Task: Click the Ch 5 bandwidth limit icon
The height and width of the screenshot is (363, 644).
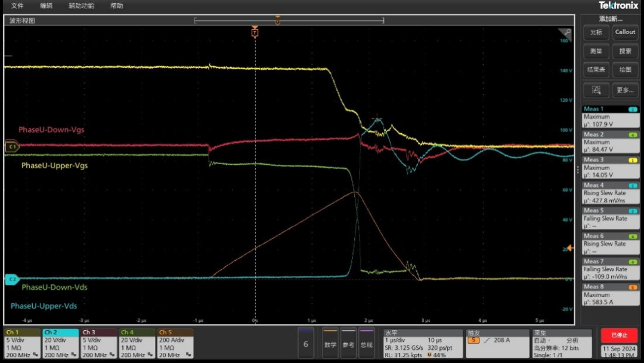Action: [x=188, y=355]
